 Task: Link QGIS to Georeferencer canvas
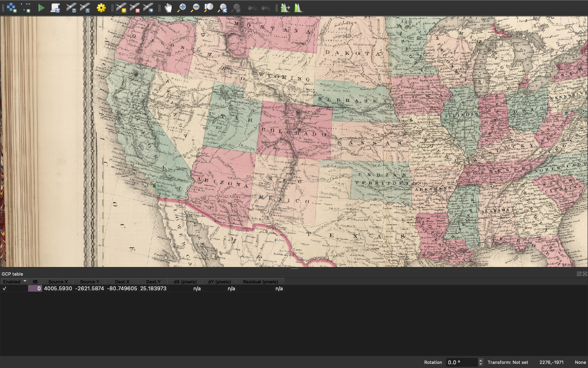265,8
